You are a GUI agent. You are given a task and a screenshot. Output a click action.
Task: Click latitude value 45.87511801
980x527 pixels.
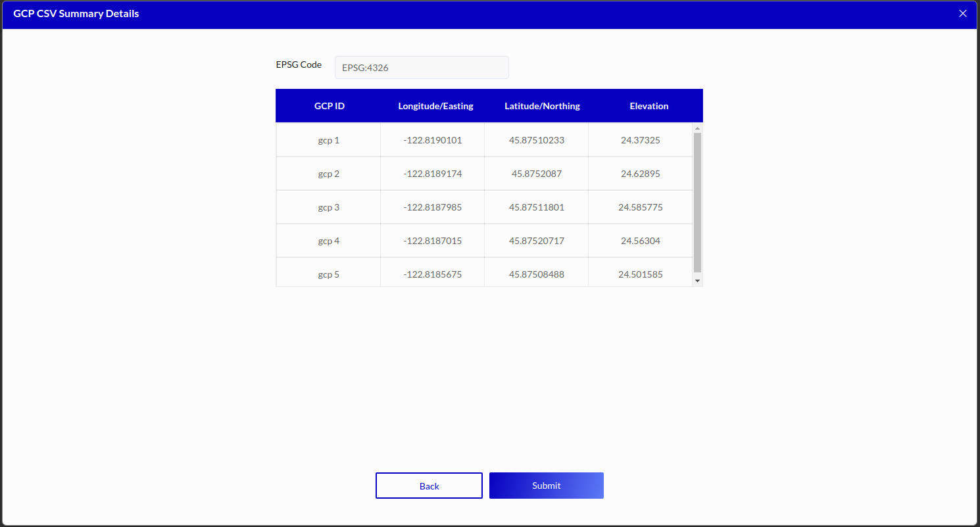(537, 207)
